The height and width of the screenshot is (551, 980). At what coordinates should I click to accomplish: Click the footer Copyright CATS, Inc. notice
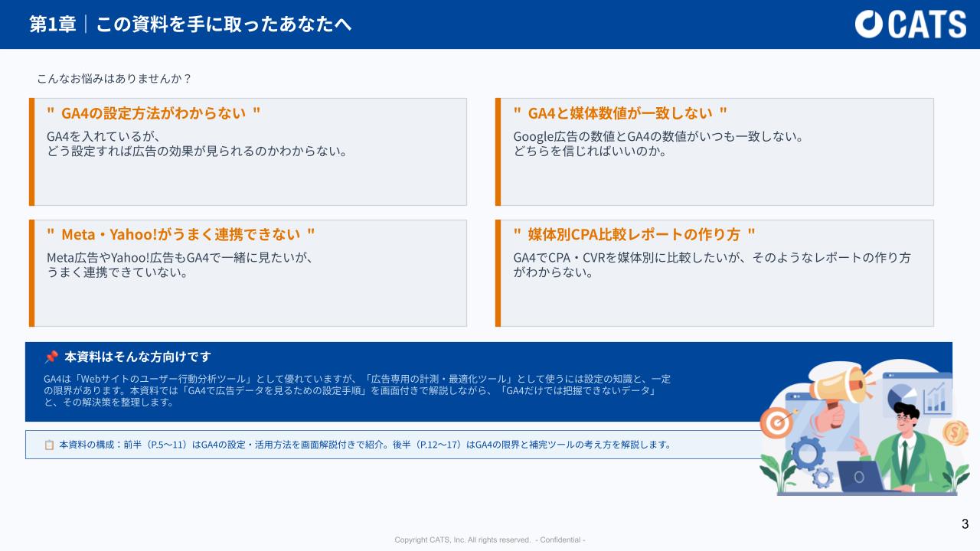click(x=490, y=540)
